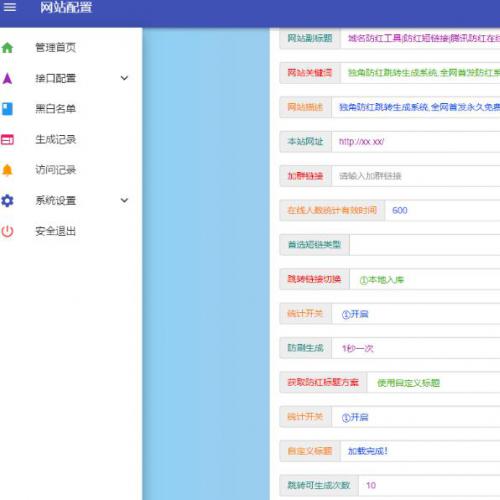Open 生成记录 page
This screenshot has width=500, height=500.
[x=56, y=139]
